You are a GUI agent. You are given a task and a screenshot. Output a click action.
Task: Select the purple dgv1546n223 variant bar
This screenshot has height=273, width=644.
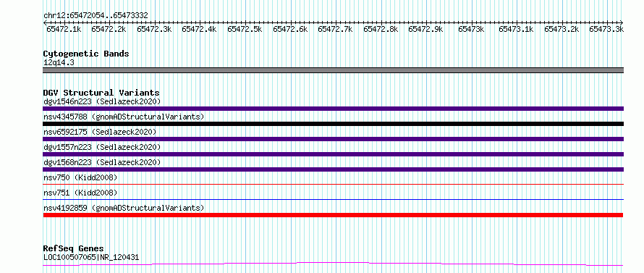pyautogui.click(x=333, y=109)
